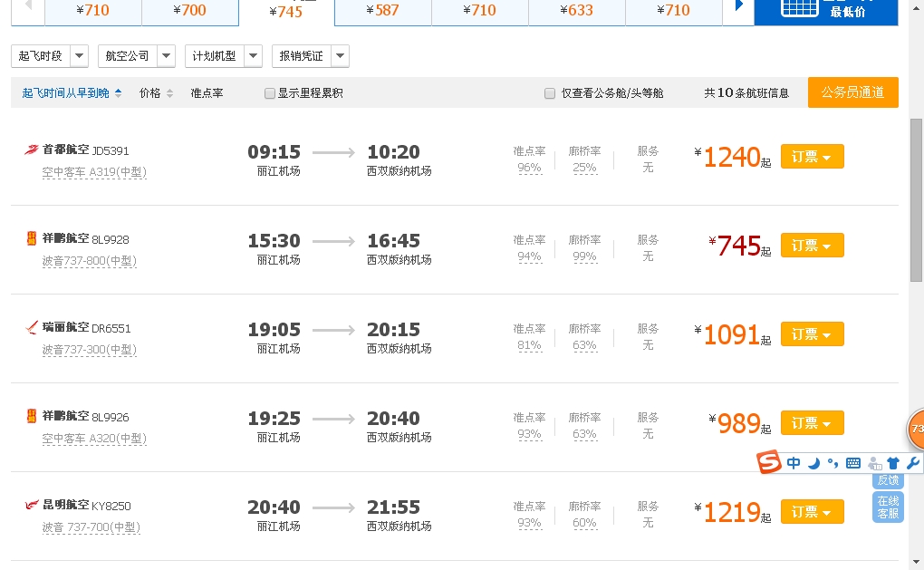Click the ¥1240 price text
924x570 pixels.
(x=732, y=158)
